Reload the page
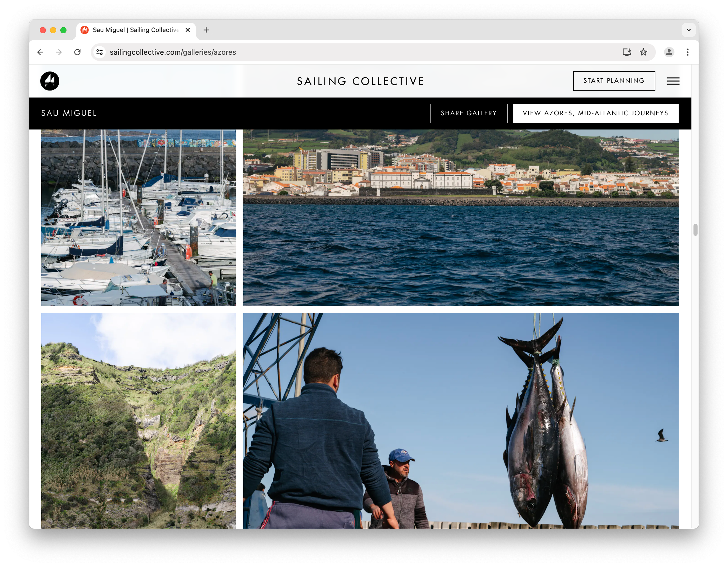Screen dimensions: 728x567 click(77, 52)
